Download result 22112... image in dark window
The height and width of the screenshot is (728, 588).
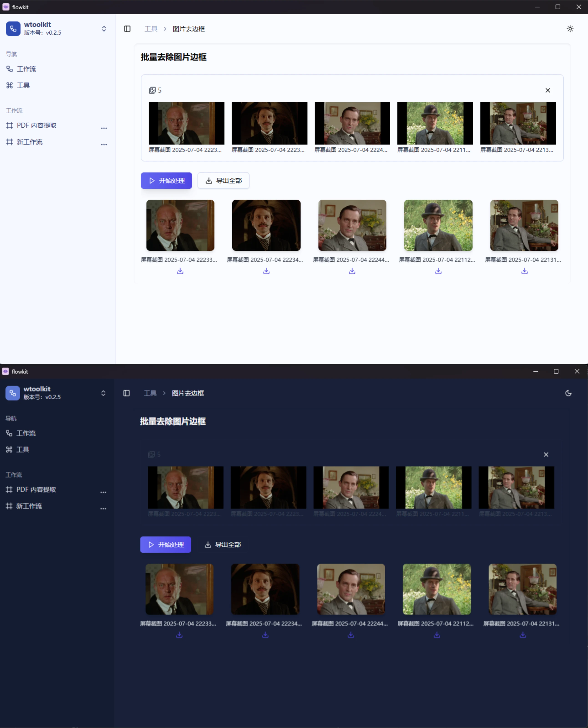[x=437, y=635]
